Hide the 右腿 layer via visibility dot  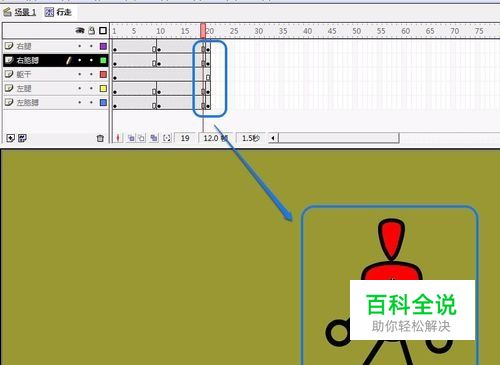pyautogui.click(x=80, y=46)
